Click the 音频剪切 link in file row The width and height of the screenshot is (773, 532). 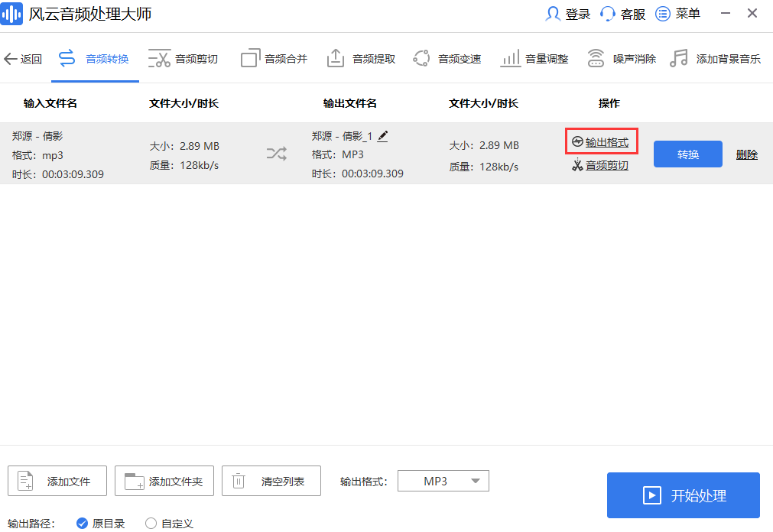(607, 165)
